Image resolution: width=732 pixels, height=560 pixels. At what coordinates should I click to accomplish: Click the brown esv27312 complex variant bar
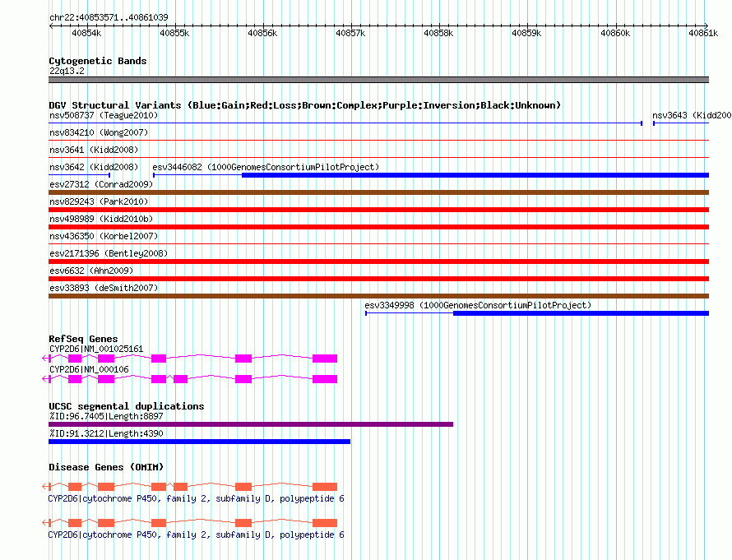[378, 192]
